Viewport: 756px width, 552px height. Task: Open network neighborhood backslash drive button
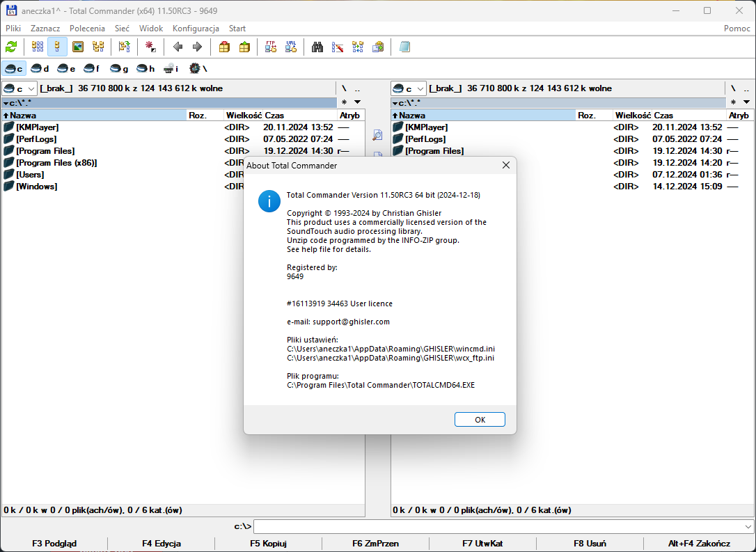[x=198, y=68]
